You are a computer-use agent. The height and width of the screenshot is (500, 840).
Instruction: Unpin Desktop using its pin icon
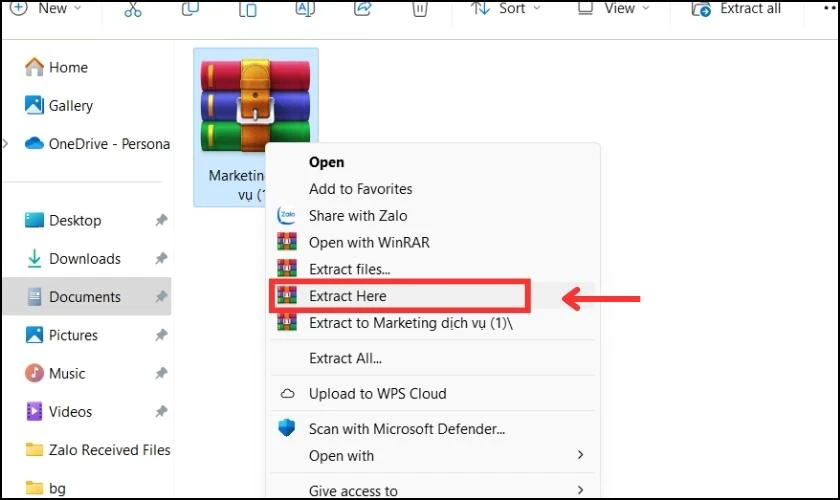tap(161, 220)
